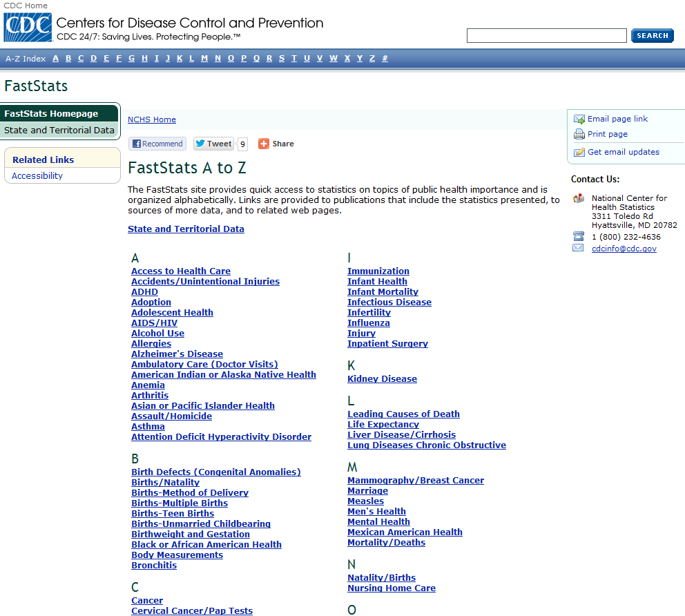Click the Share plus icon button

point(263,144)
